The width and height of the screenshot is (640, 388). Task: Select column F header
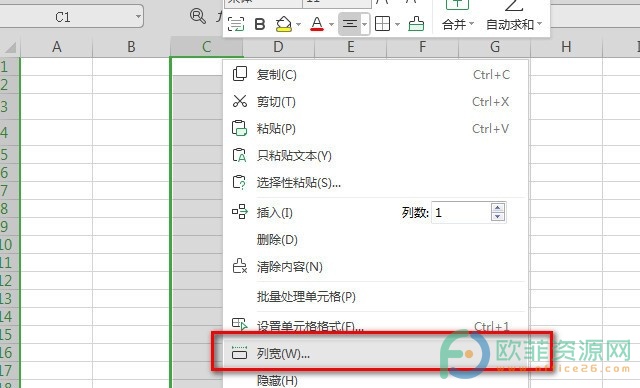[x=422, y=47]
